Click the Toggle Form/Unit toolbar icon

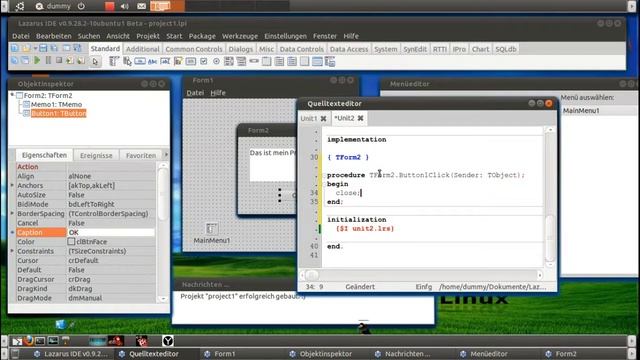coord(77,48)
